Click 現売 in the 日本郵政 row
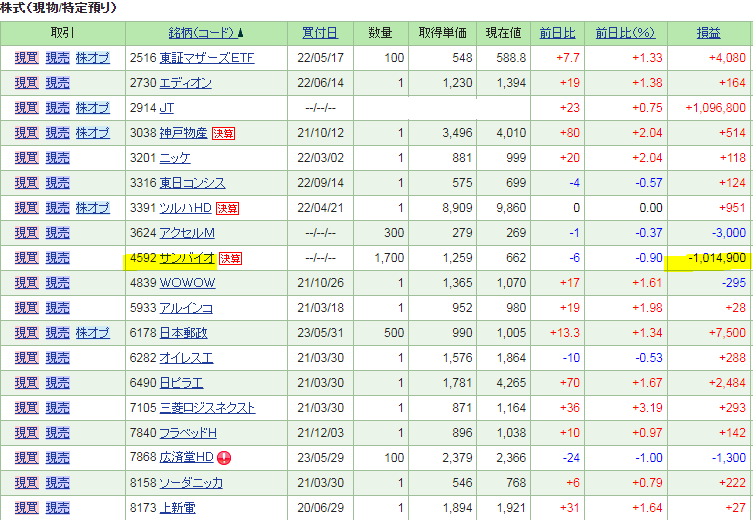 click(x=58, y=333)
